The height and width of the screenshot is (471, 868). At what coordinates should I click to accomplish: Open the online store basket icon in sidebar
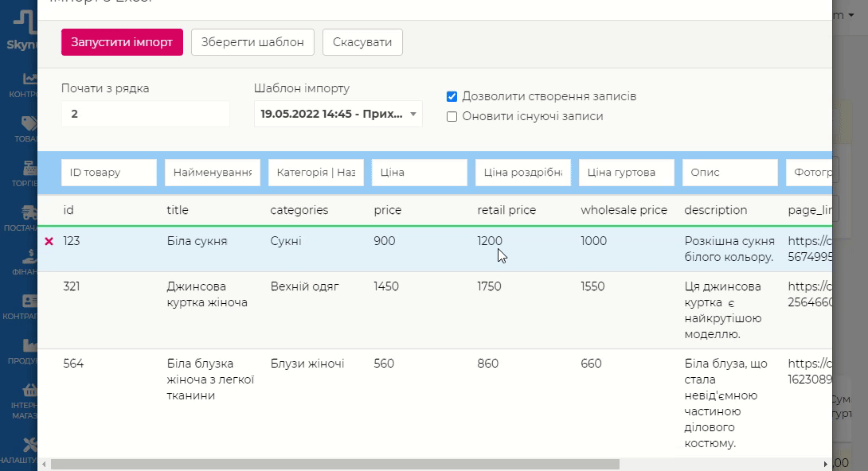(29, 391)
